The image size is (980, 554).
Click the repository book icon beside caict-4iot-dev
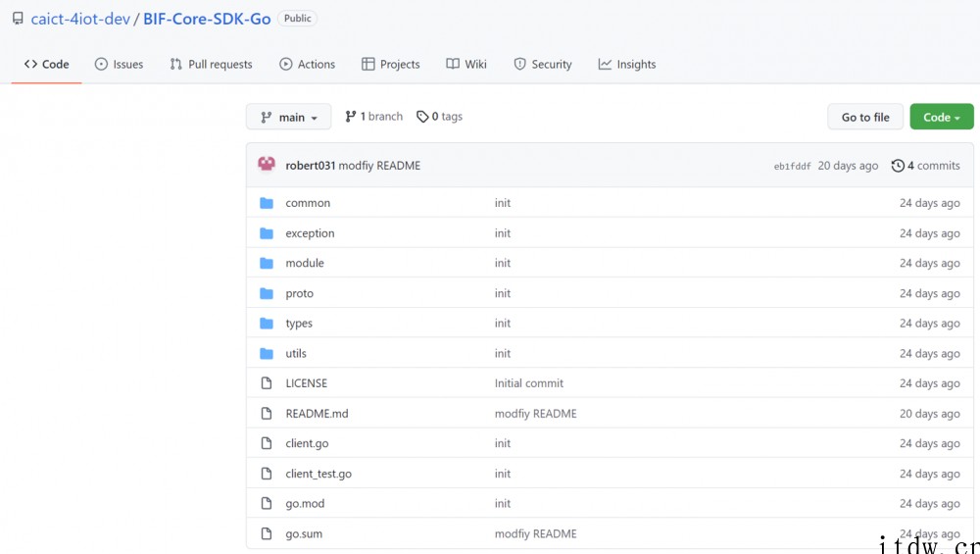point(18,18)
